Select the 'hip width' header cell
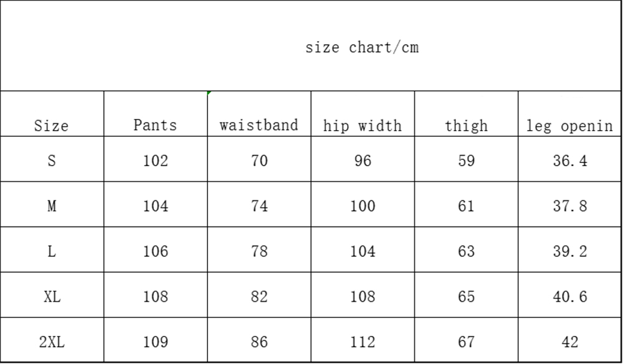The image size is (623, 364). click(x=362, y=125)
